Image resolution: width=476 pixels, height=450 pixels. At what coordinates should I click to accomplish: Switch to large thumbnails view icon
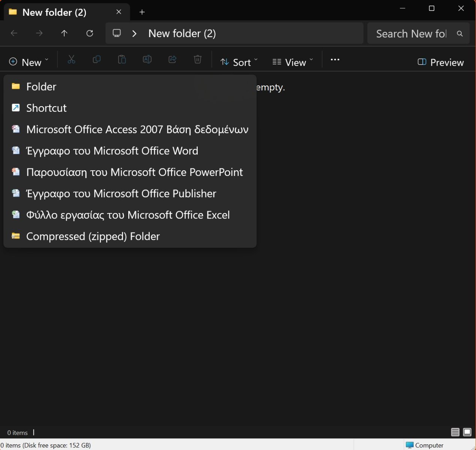pos(467,432)
